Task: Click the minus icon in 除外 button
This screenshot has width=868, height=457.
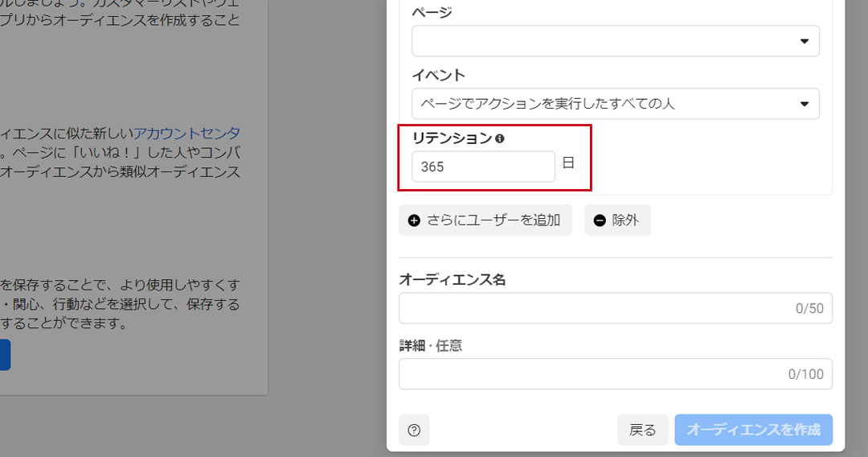Action: click(600, 220)
